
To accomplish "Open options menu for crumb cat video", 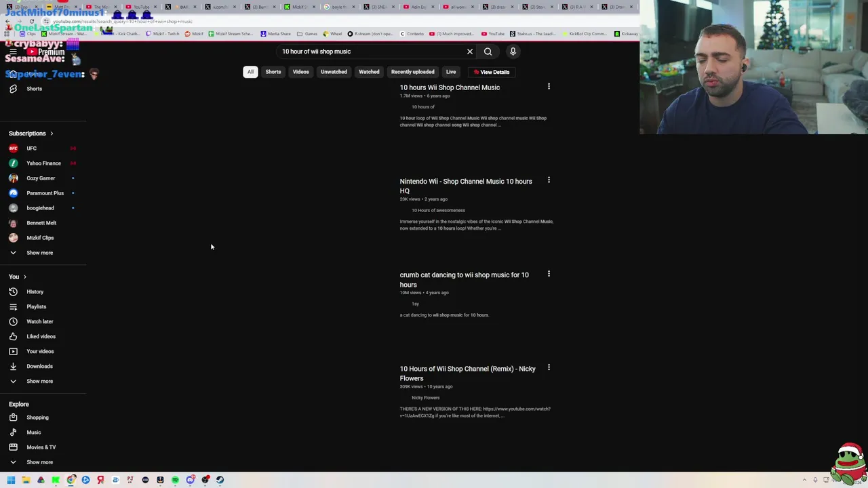I will 549,274.
